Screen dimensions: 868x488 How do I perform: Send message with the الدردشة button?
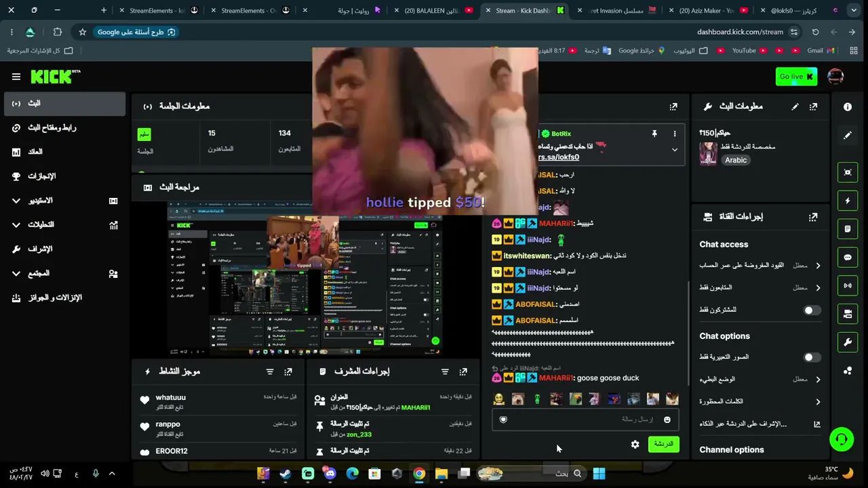click(664, 444)
